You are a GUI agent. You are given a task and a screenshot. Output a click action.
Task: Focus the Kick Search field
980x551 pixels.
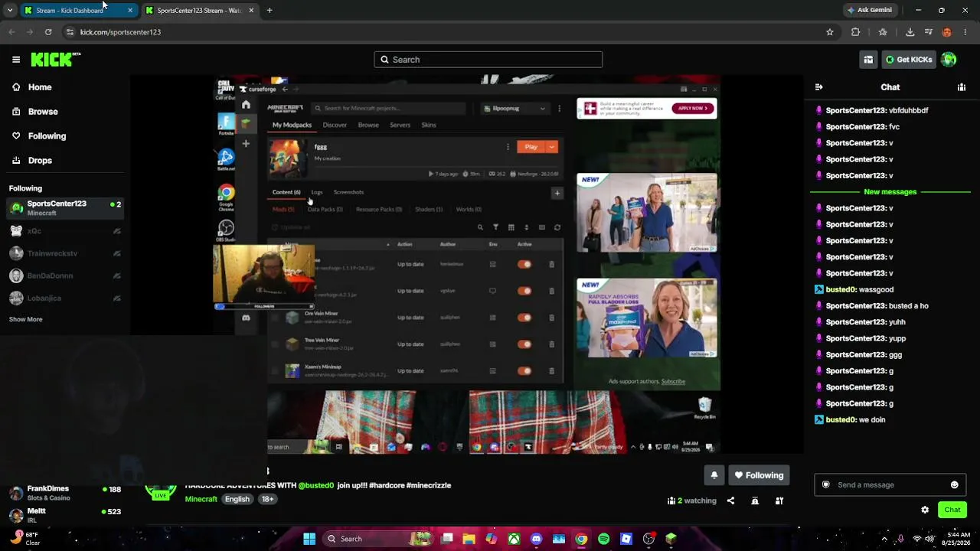(x=488, y=60)
